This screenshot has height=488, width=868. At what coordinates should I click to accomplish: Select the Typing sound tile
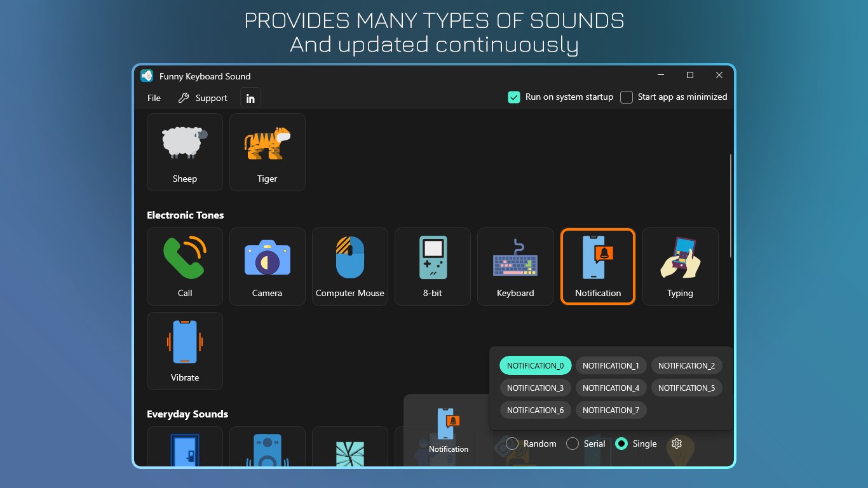681,266
